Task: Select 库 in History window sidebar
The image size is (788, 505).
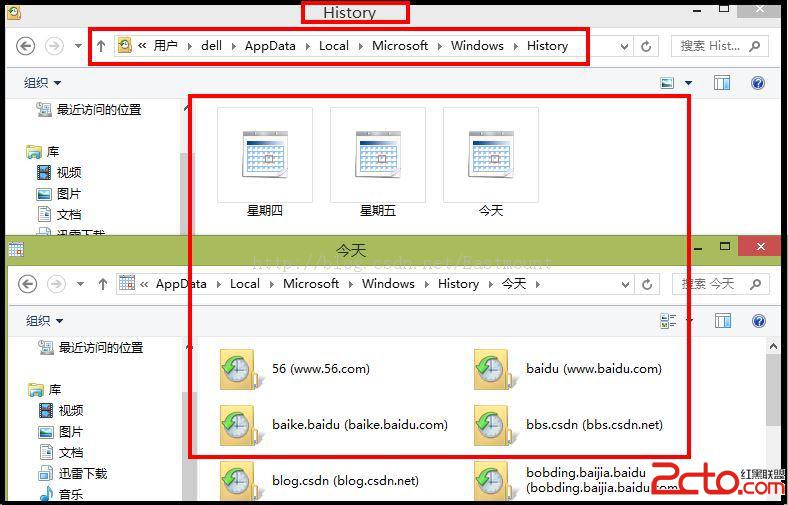Action: click(43, 151)
